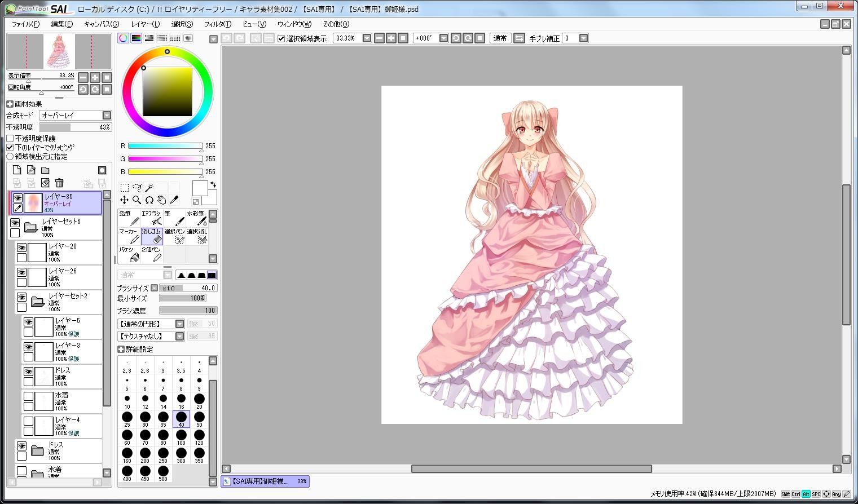The height and width of the screenshot is (504, 858).
Task: Adjust the R color channel slider
Action: [x=165, y=146]
